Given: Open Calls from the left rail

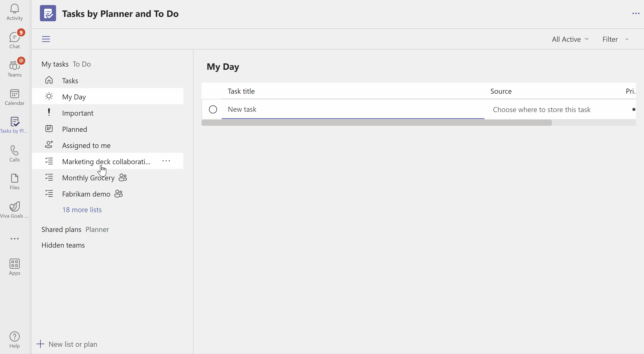Looking at the screenshot, I should (14, 153).
